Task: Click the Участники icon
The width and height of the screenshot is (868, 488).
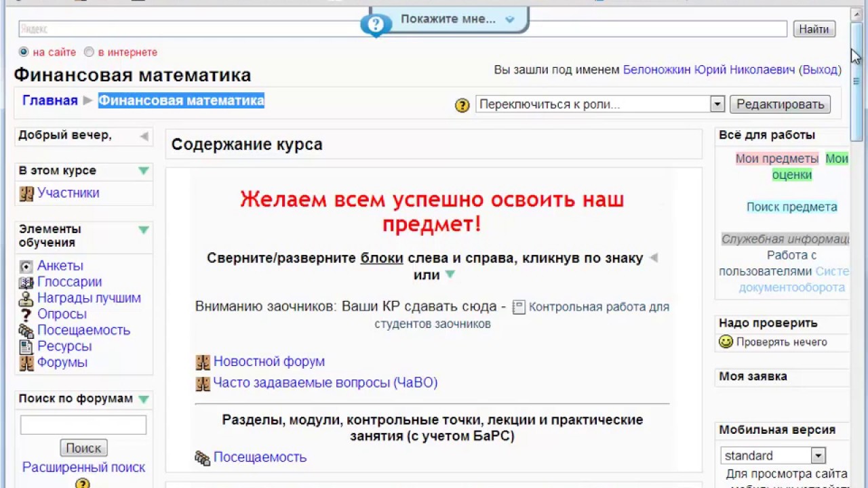Action: (26, 193)
